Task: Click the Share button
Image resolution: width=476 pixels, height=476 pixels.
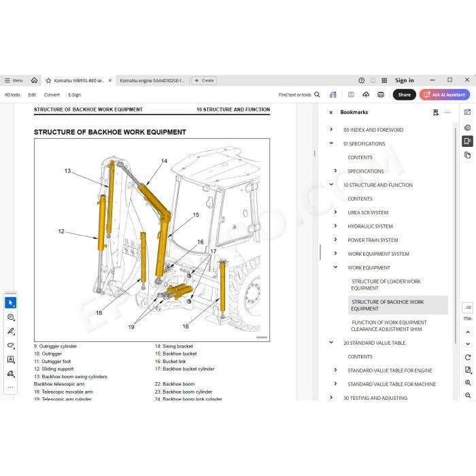Action: coord(405,95)
